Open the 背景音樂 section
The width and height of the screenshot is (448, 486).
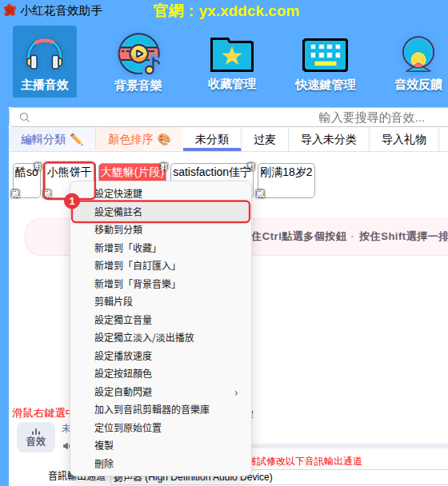138,63
